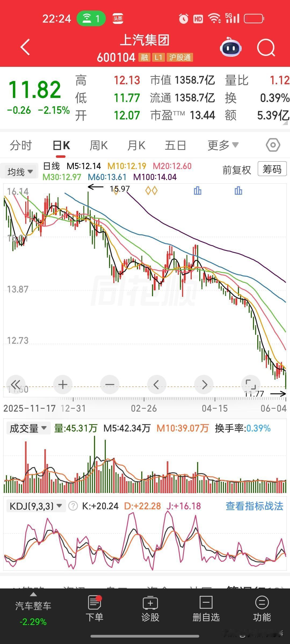Open the search magnifier icon
The width and height of the screenshot is (290, 644).
point(266,48)
